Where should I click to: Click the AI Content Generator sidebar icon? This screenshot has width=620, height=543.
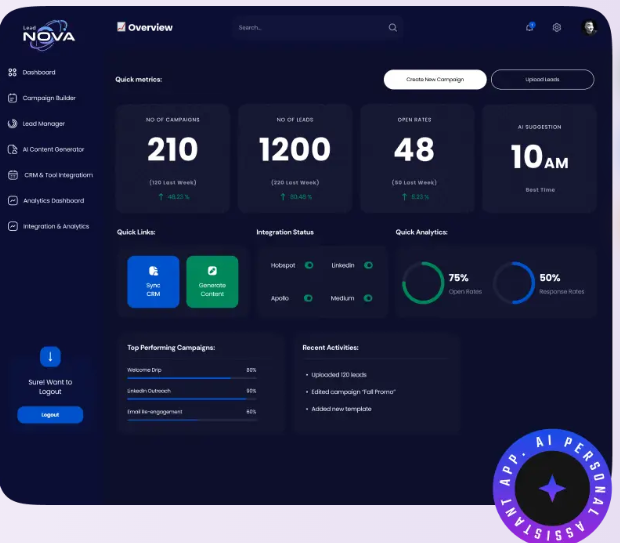tap(13, 149)
